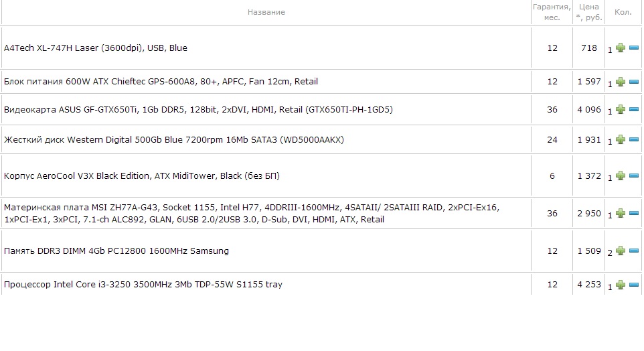Decrease Samsung DDR3 4Gb memory quantity
The image size is (644, 351).
[634, 251]
